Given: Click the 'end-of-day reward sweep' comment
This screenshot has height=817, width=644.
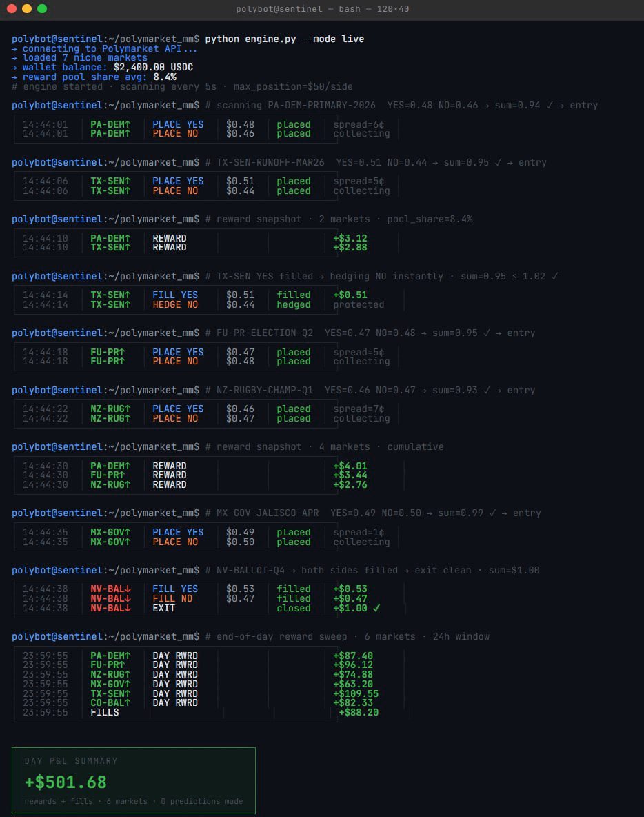Looking at the screenshot, I should coord(281,637).
